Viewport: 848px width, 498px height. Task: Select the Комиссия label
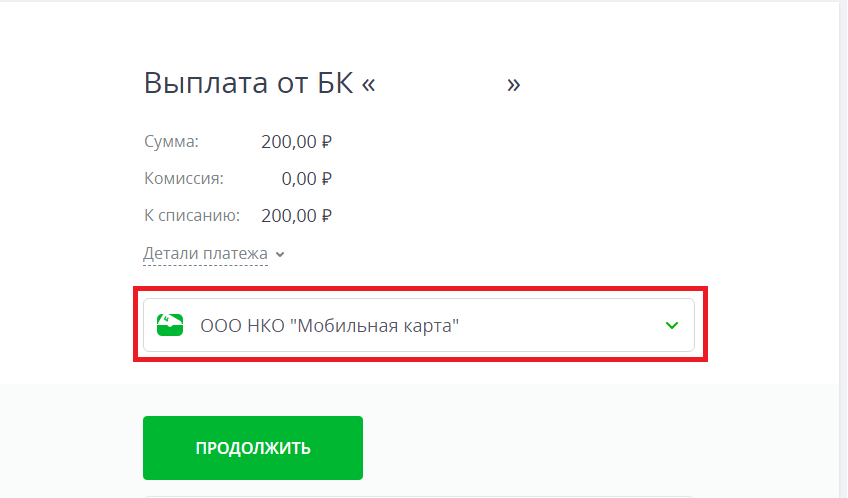click(183, 179)
